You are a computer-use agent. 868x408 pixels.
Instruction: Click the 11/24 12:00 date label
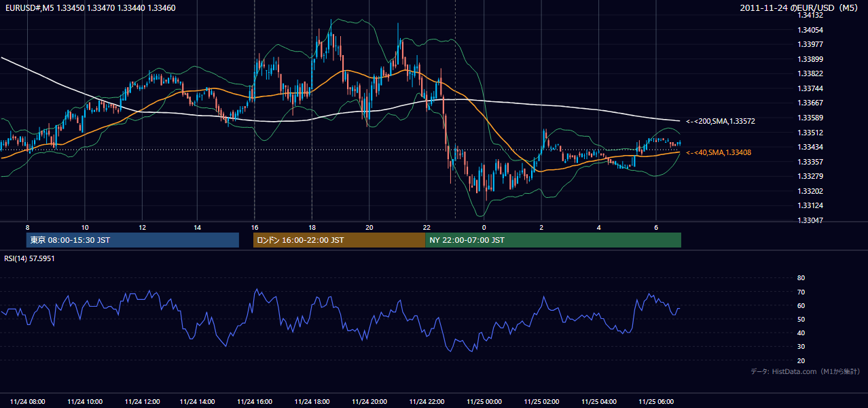(x=142, y=402)
